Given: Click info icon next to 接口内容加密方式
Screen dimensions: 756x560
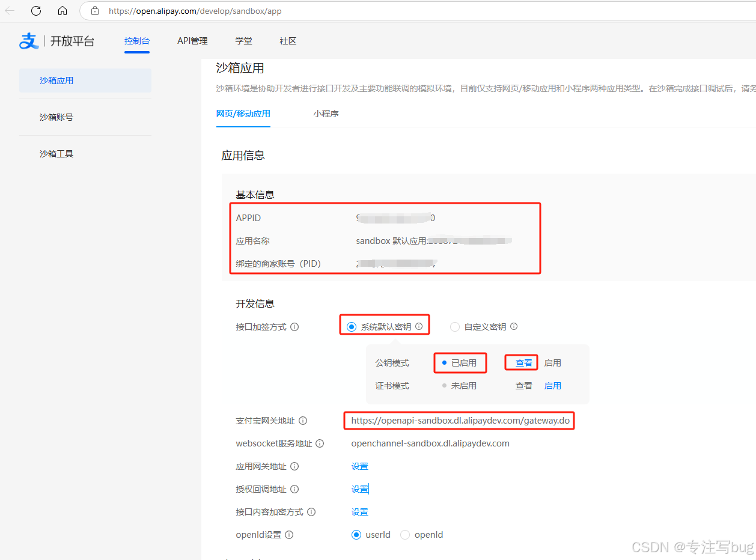Looking at the screenshot, I should click(x=311, y=512).
